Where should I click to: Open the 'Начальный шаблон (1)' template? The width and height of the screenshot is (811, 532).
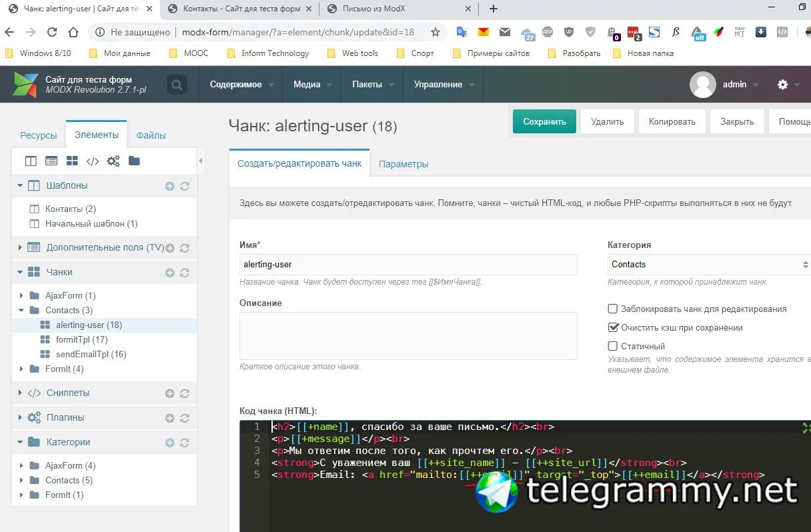coord(91,224)
